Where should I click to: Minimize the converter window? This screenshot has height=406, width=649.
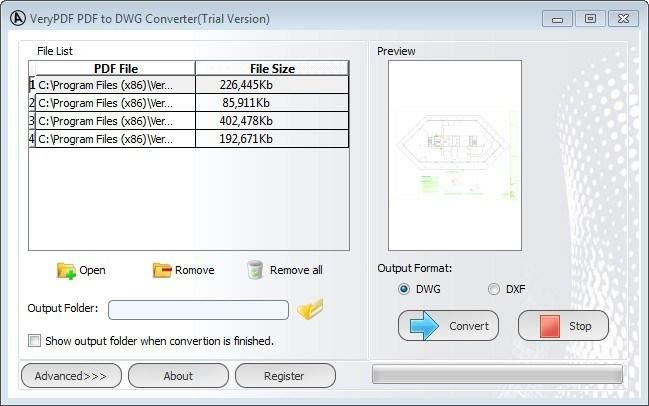(558, 19)
